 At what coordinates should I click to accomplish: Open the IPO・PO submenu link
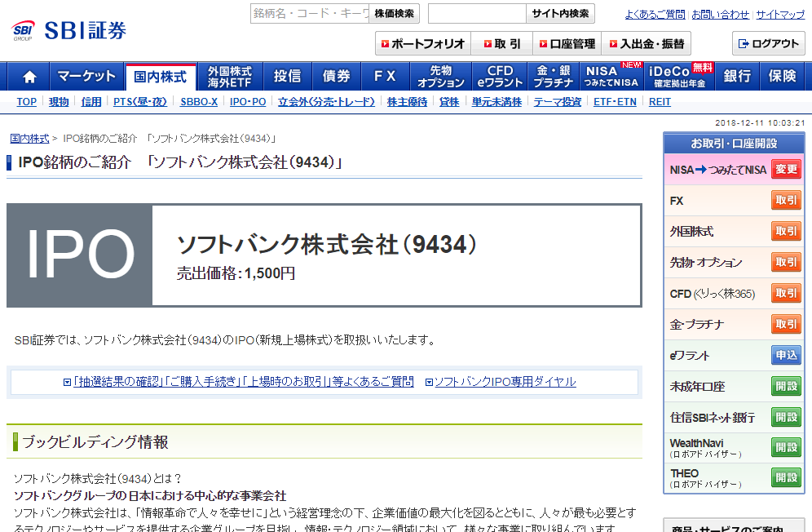click(248, 102)
